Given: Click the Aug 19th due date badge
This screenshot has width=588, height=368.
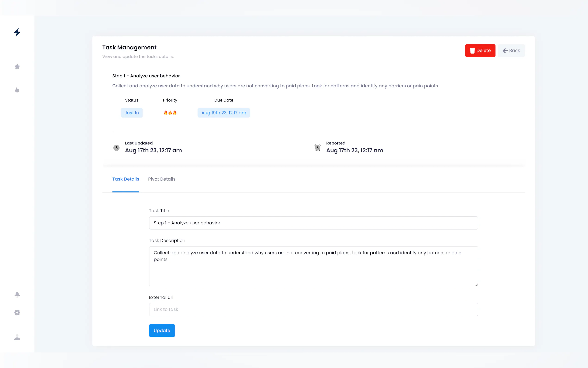Looking at the screenshot, I should (224, 113).
